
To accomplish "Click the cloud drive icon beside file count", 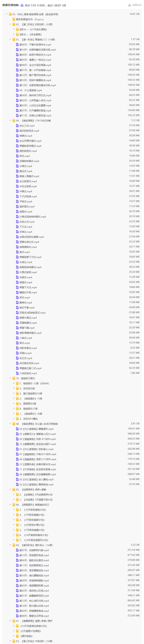I will 22,5.
